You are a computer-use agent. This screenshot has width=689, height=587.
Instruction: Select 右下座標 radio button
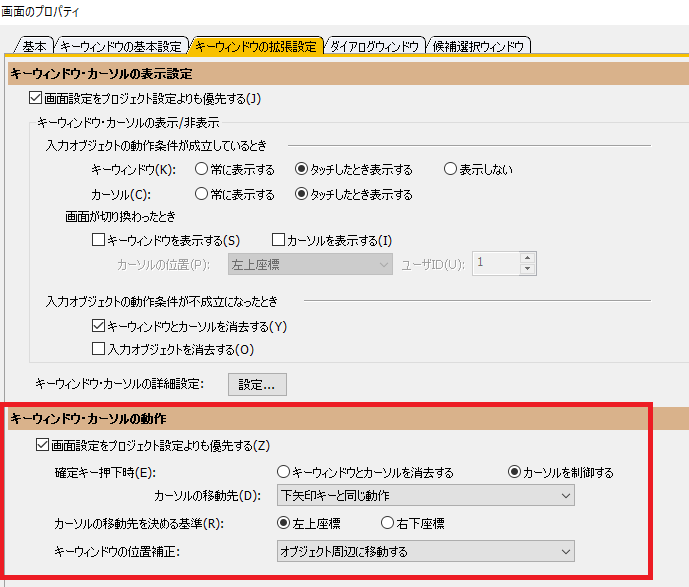[387, 523]
